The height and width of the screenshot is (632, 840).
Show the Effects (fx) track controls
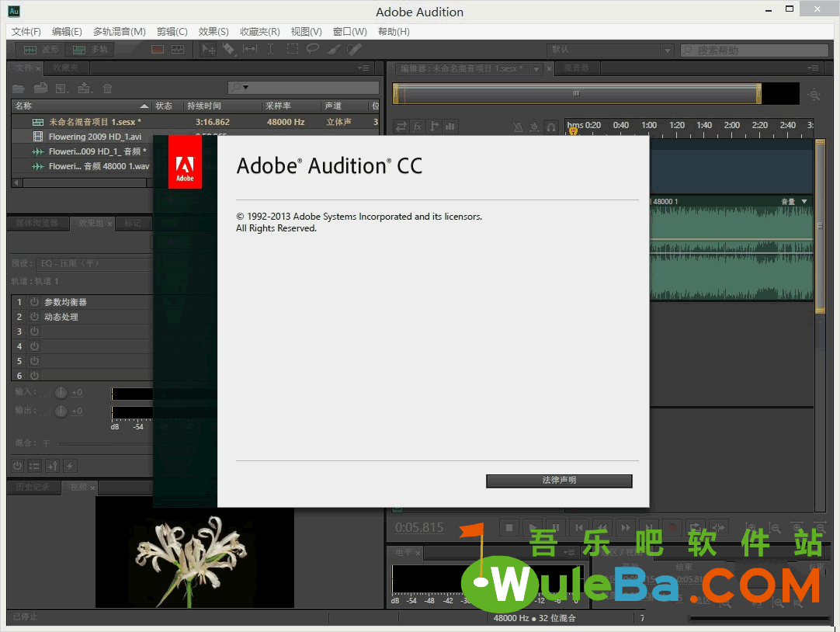tap(418, 127)
